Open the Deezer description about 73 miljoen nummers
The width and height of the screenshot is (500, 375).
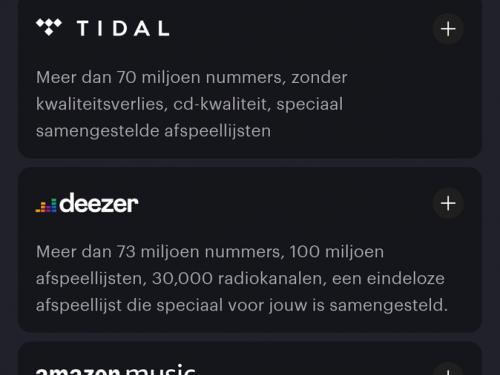pos(242,278)
